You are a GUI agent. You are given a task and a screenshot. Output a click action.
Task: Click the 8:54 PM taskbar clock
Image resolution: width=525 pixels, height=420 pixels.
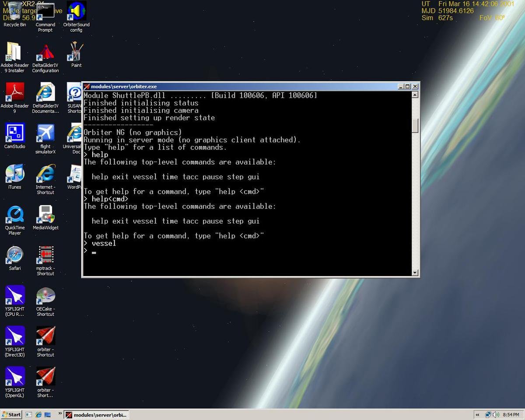click(x=511, y=415)
